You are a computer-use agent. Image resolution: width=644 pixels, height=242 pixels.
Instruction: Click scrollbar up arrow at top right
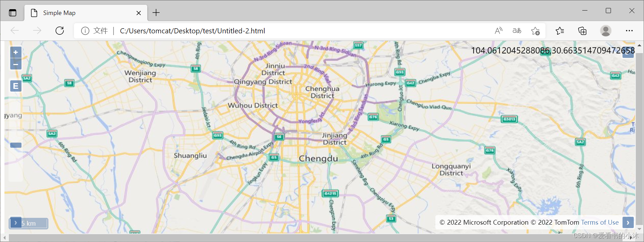coord(639,45)
